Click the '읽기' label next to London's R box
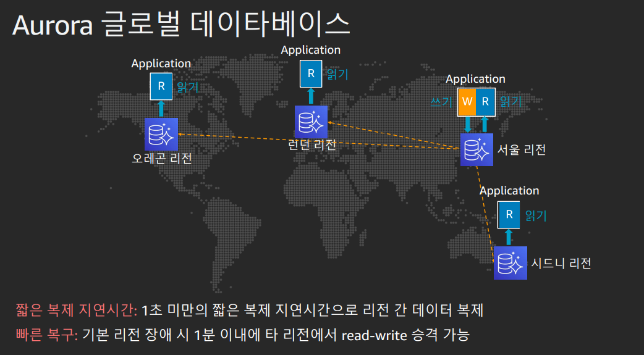Screen dimensions: 644x355 click(337, 74)
